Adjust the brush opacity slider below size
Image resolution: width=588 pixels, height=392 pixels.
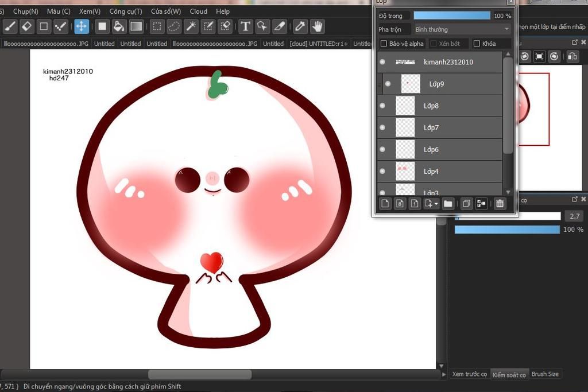pos(508,230)
